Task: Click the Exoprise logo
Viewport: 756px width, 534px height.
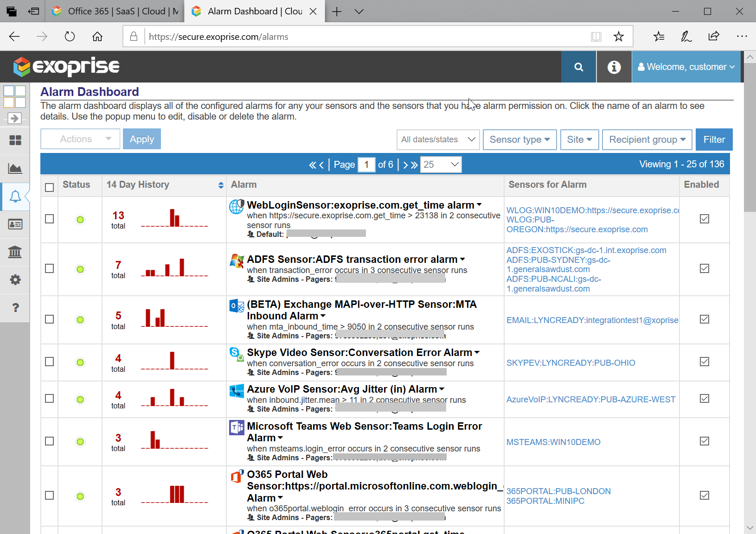Action: tap(66, 67)
